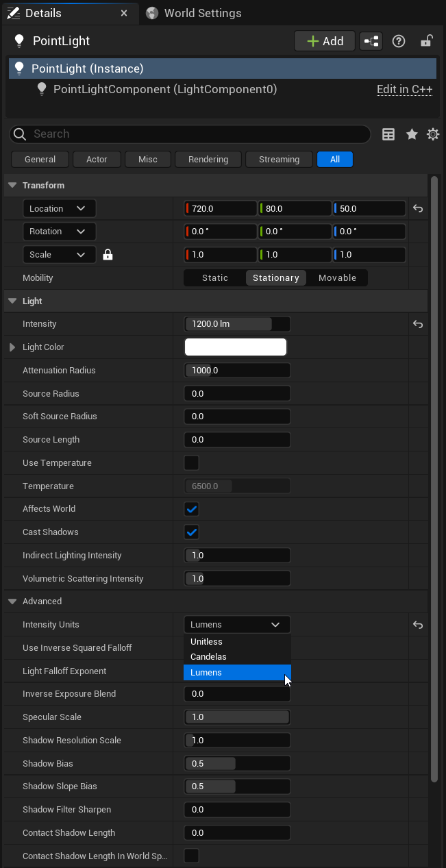This screenshot has width=446, height=868.
Task: Uncheck Cast Shadows checkbox
Action: click(192, 532)
